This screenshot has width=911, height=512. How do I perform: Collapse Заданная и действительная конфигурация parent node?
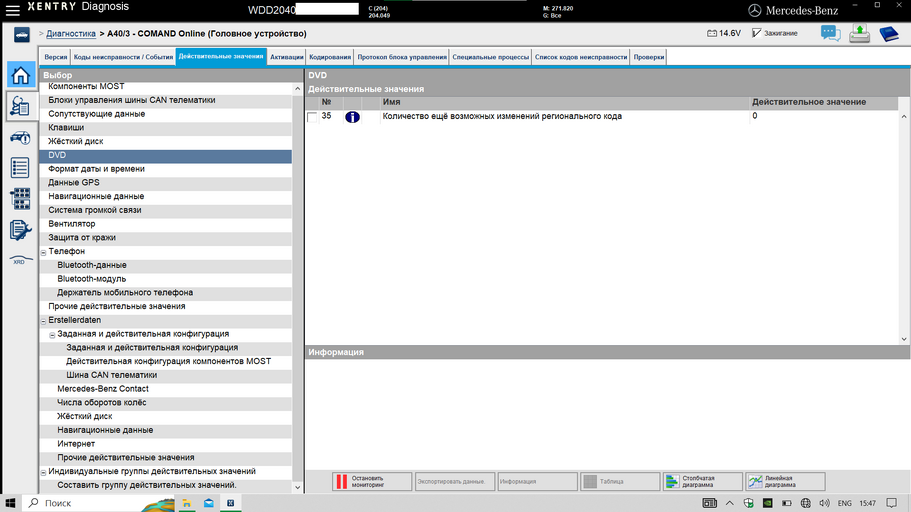(x=52, y=335)
